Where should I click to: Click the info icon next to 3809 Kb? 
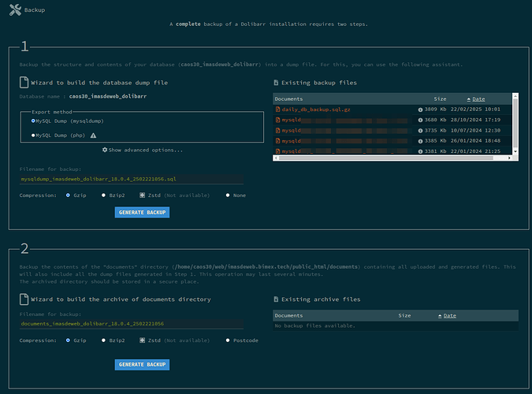point(420,110)
